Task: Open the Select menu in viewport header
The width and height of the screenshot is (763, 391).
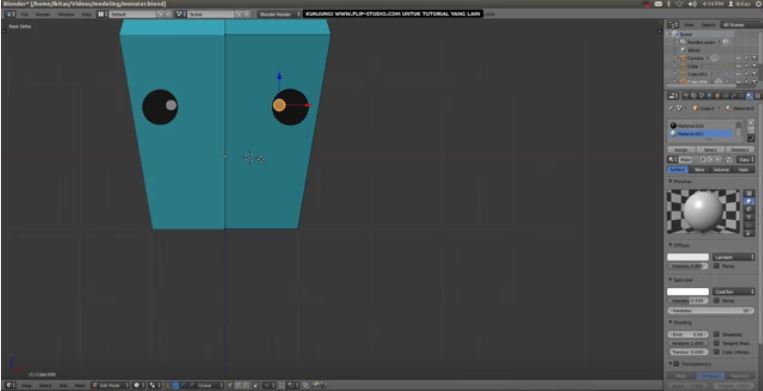Action: 45,385
